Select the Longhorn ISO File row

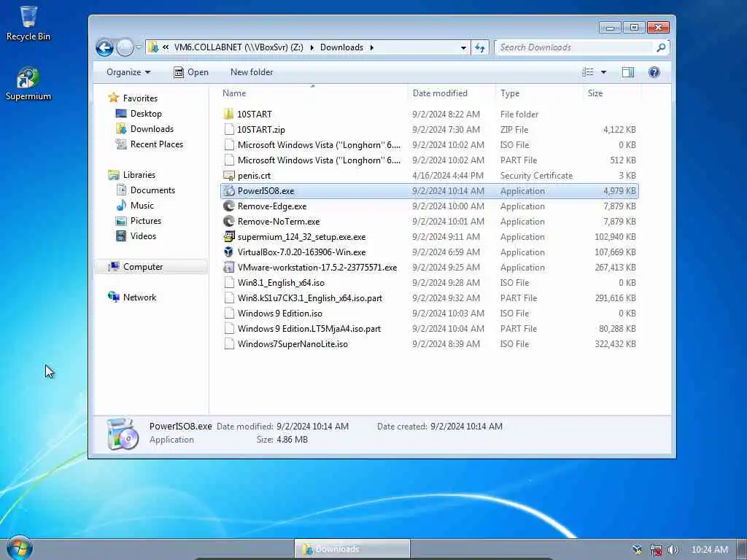click(429, 145)
